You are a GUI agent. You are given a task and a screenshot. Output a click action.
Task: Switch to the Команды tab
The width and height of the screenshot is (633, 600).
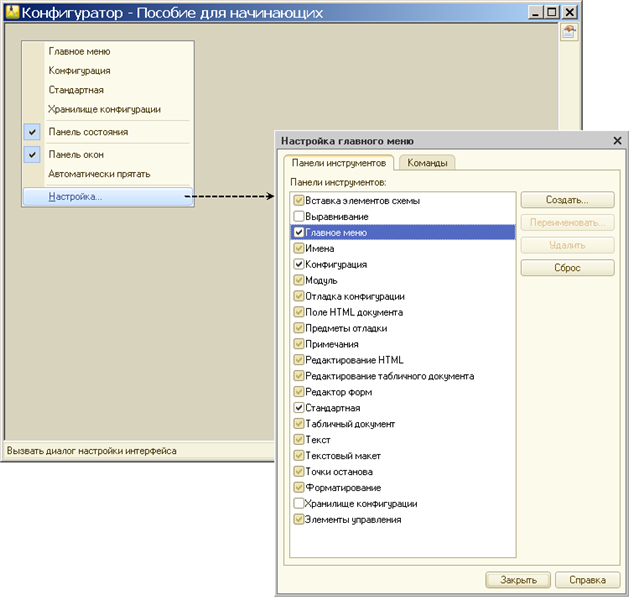click(426, 163)
